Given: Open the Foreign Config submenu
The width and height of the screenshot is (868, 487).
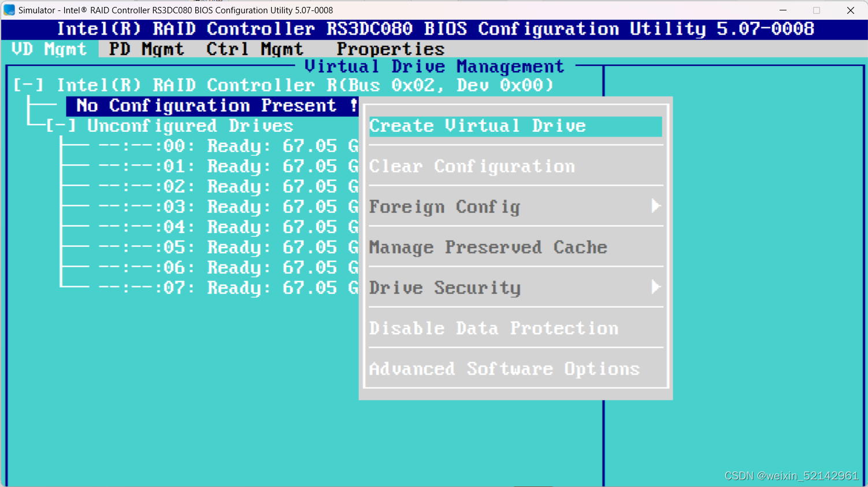Looking at the screenshot, I should click(x=515, y=207).
